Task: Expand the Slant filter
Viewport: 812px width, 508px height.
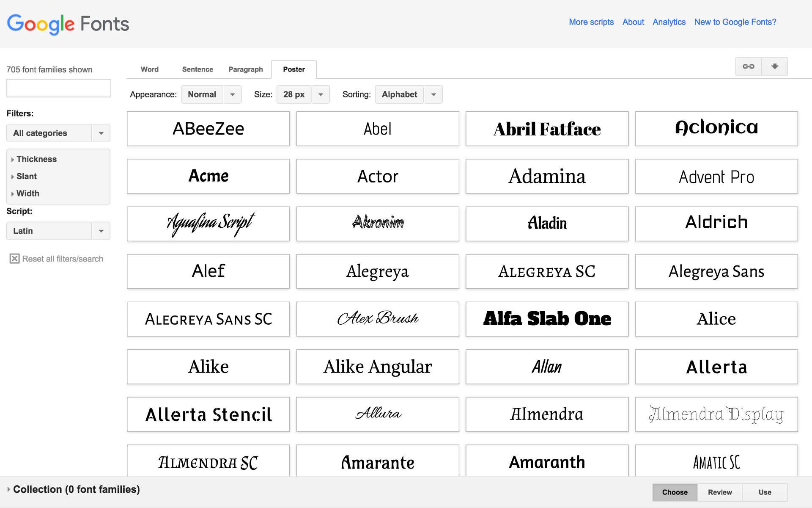Action: (26, 177)
